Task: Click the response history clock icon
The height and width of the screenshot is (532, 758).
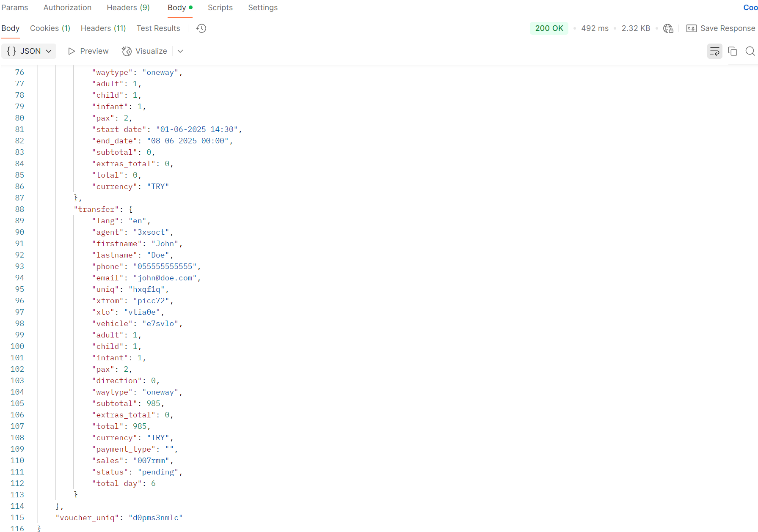Action: pos(201,28)
